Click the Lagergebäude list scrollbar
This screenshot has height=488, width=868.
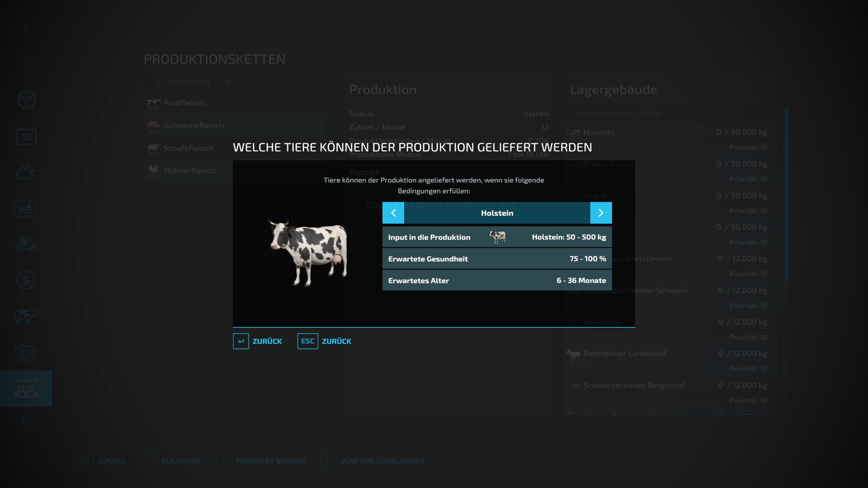point(786,194)
